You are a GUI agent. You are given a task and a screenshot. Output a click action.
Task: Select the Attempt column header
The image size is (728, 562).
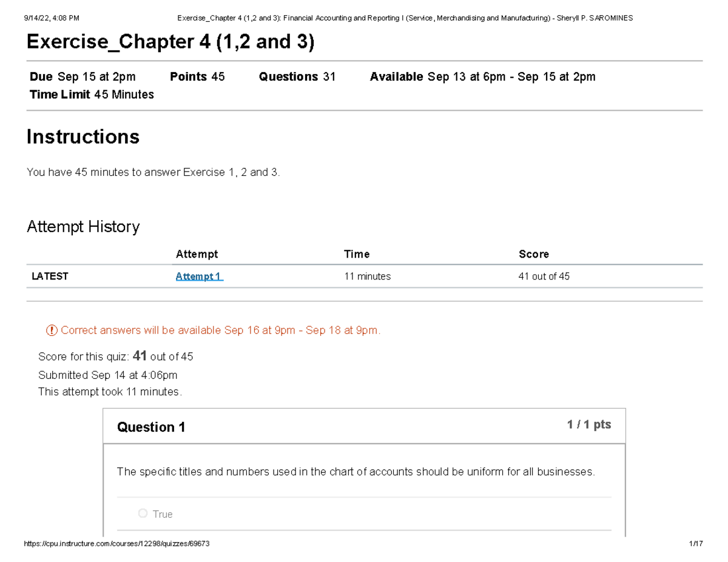point(197,254)
